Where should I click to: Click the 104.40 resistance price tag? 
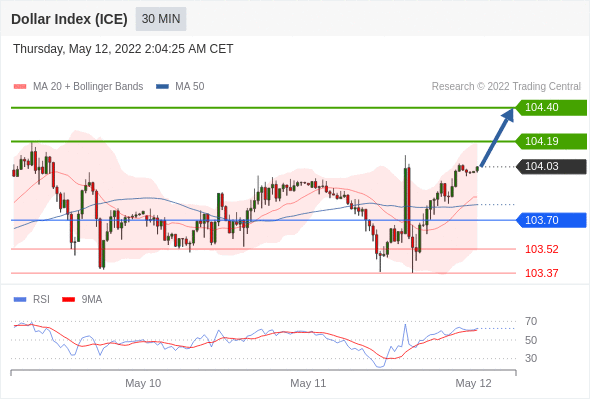(x=551, y=107)
